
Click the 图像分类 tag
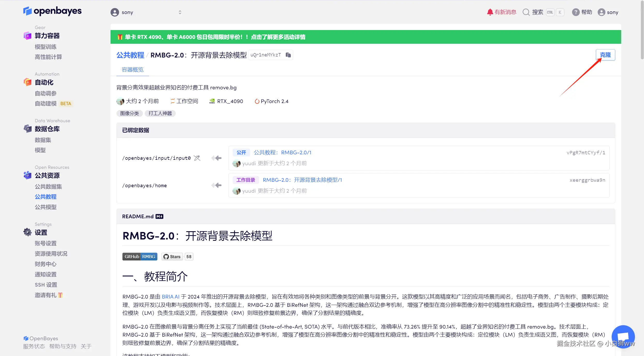129,113
